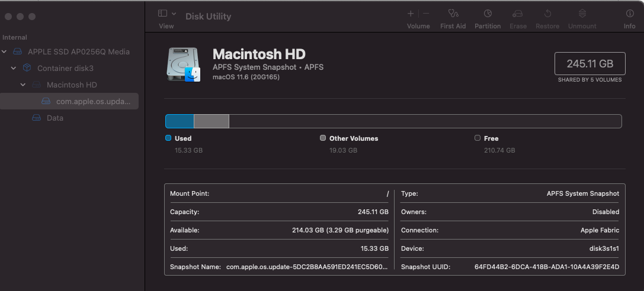This screenshot has width=644, height=291.
Task: Click the Snapshot UUID value '64FD44B2-...'
Action: pos(547,267)
